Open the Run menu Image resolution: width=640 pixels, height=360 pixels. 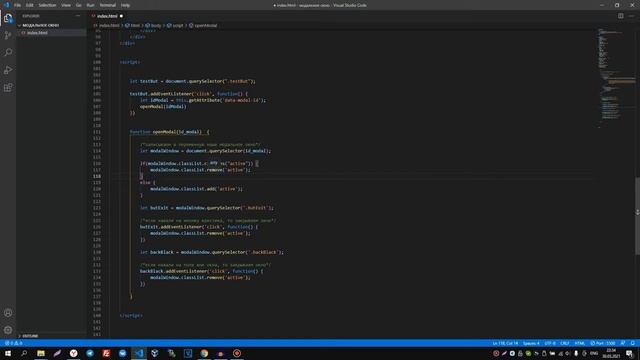click(x=90, y=5)
